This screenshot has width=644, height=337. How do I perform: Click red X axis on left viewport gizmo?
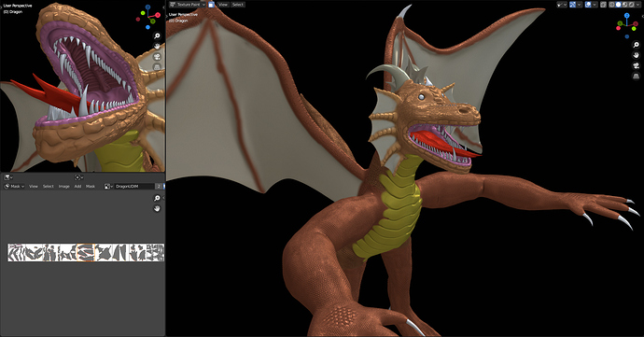pyautogui.click(x=158, y=15)
